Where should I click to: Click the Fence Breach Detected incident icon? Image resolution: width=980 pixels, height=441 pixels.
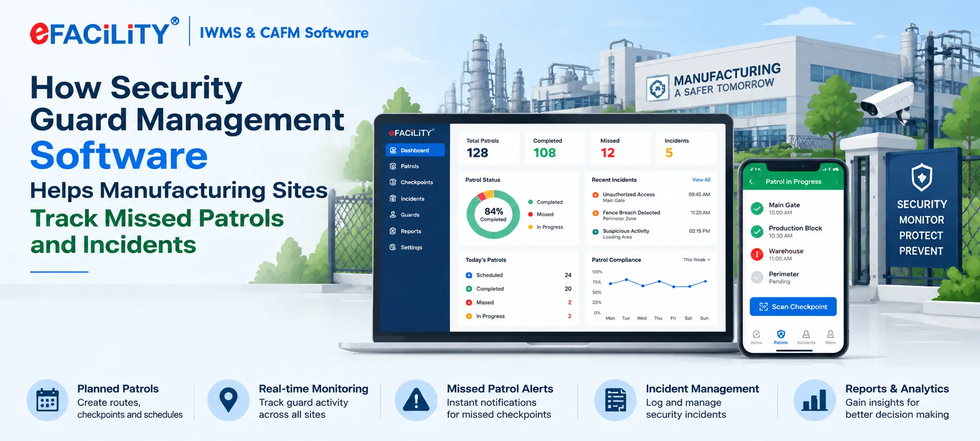595,213
